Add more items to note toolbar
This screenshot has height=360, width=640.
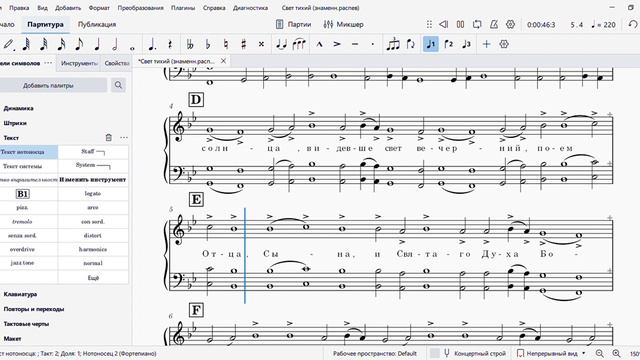[486, 44]
